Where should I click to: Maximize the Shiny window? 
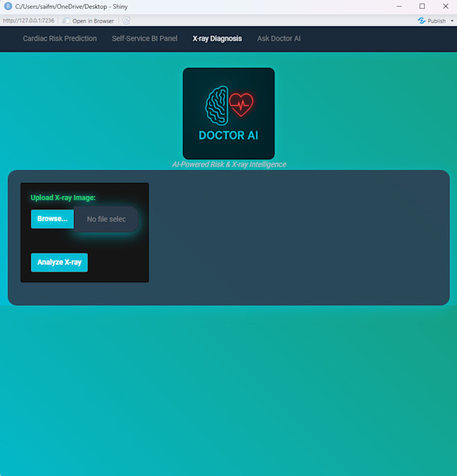pyautogui.click(x=422, y=6)
